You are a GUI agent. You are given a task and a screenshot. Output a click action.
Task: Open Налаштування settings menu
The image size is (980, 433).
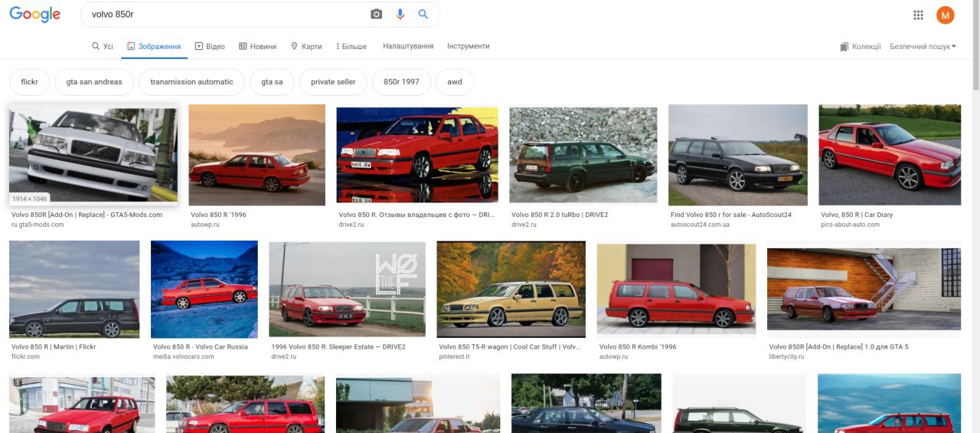click(408, 46)
